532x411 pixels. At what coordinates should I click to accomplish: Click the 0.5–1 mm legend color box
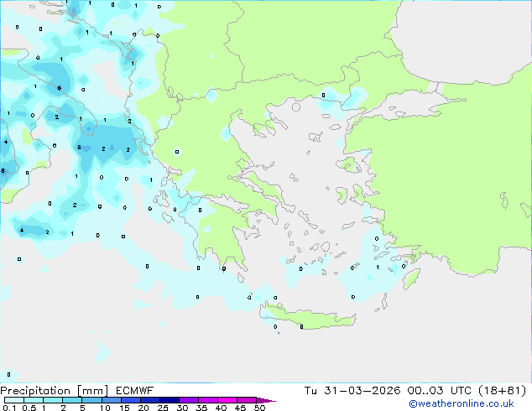pyautogui.click(x=34, y=400)
